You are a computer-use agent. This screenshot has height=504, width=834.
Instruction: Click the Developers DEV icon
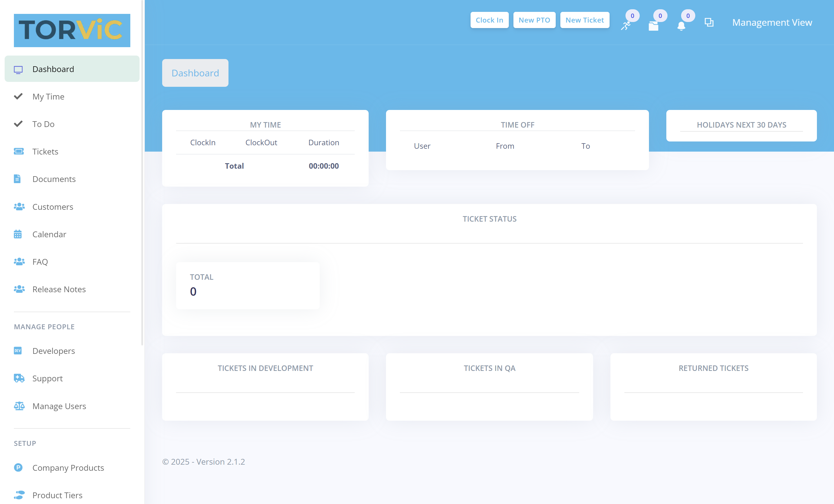point(18,350)
